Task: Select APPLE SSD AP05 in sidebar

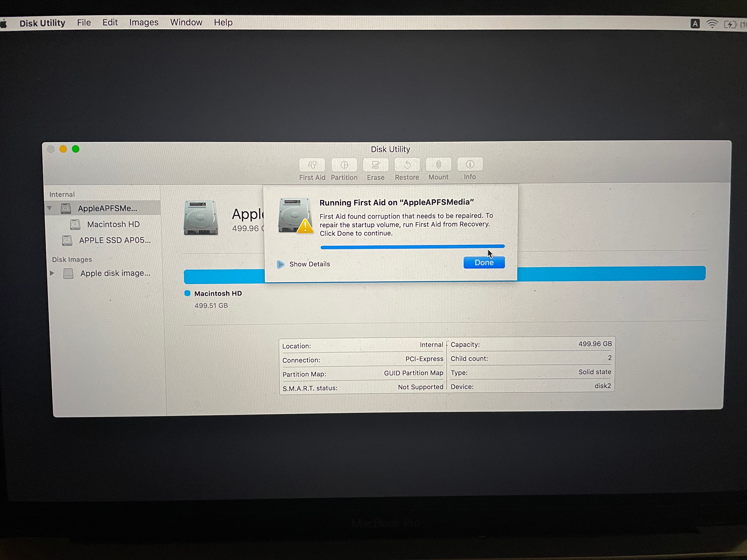Action: [114, 240]
